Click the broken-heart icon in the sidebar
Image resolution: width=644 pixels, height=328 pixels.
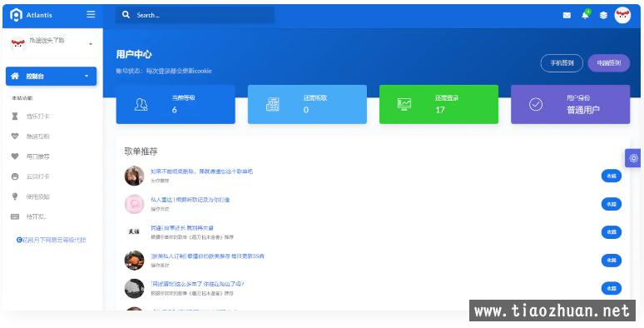pos(15,136)
